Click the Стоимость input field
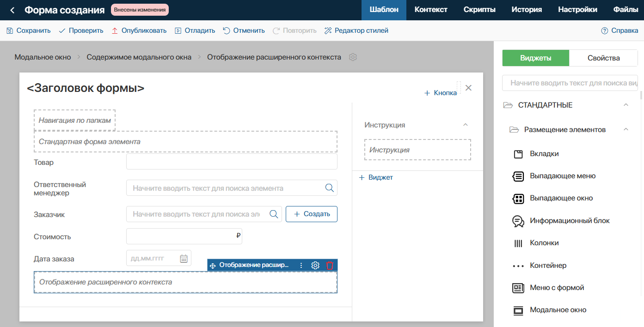Screen dimensions: 644x327 pyautogui.click(x=184, y=236)
